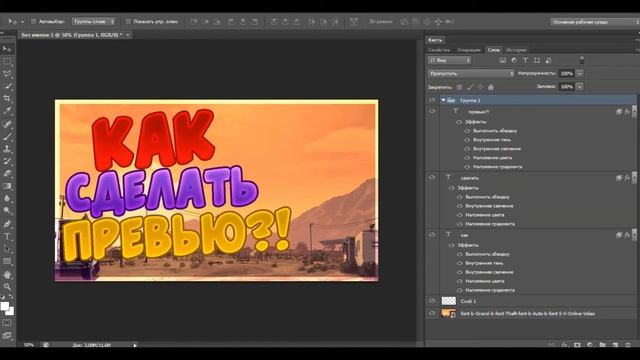The width and height of the screenshot is (640, 360).
Task: Select the History Brush tool
Action: click(x=7, y=161)
